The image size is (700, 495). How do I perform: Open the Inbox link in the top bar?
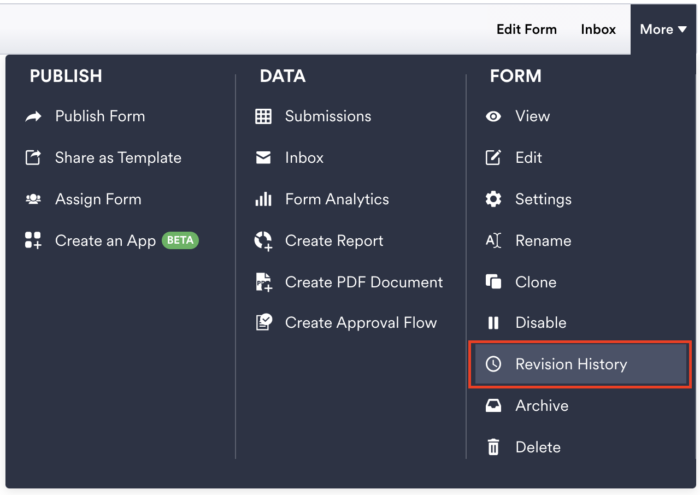598,29
